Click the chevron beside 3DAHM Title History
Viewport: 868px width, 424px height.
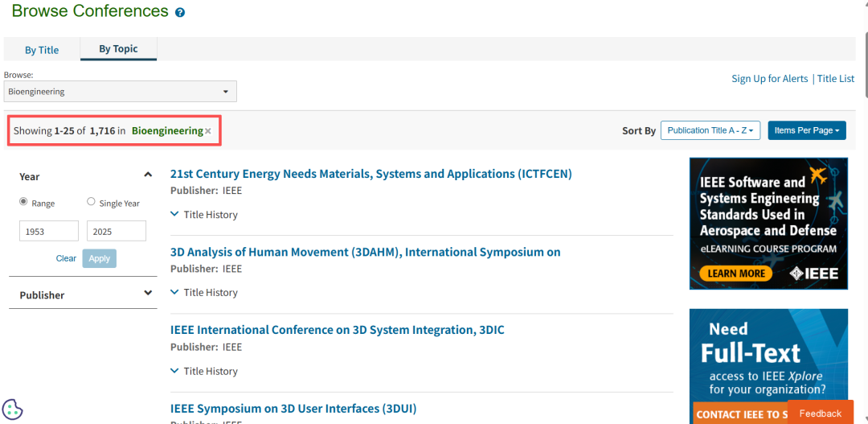(x=175, y=293)
